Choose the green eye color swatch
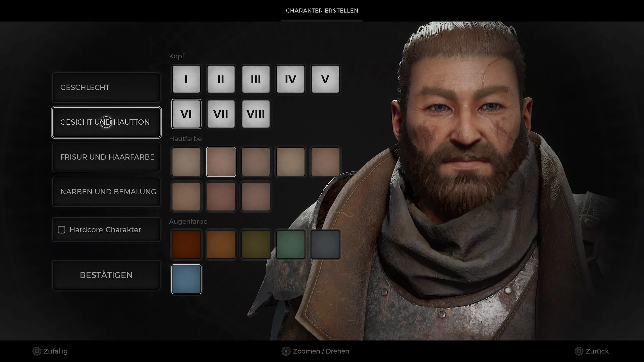The width and height of the screenshot is (644, 362). tap(290, 244)
